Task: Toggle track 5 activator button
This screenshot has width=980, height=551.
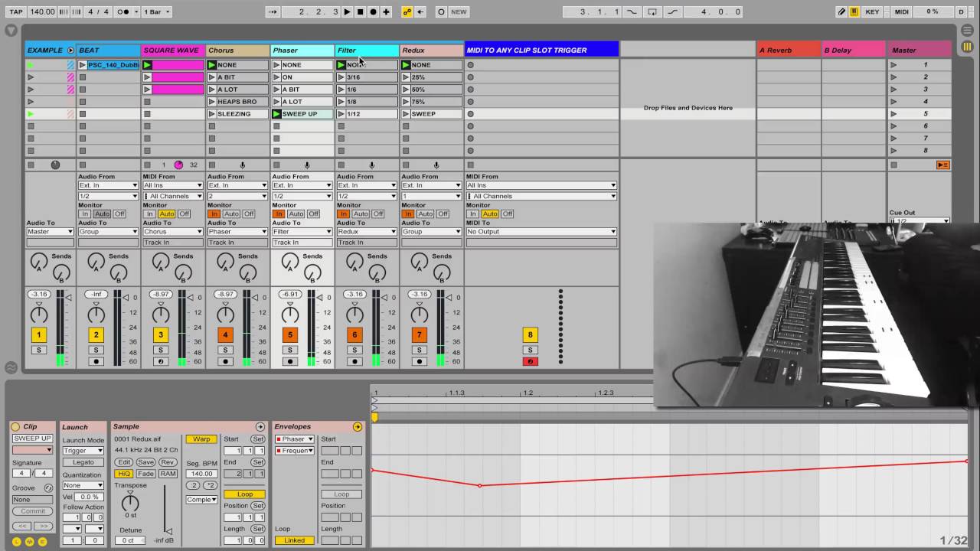Action: tap(289, 334)
